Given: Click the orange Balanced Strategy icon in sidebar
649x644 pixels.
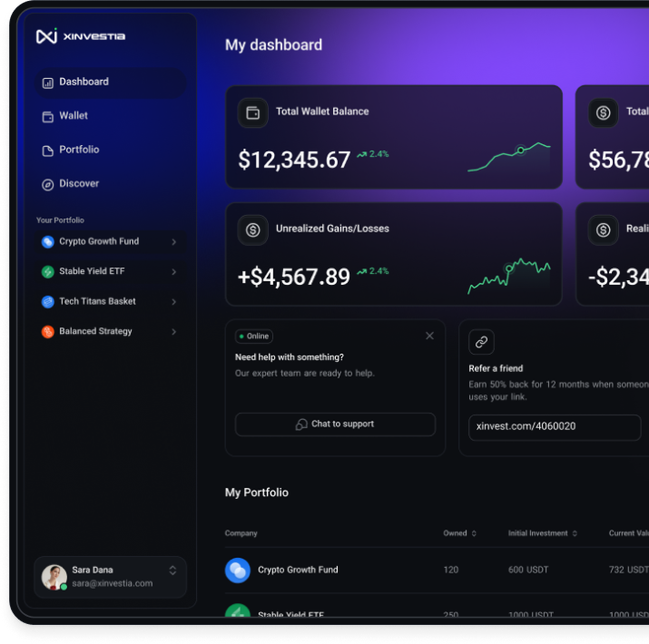Looking at the screenshot, I should [48, 332].
